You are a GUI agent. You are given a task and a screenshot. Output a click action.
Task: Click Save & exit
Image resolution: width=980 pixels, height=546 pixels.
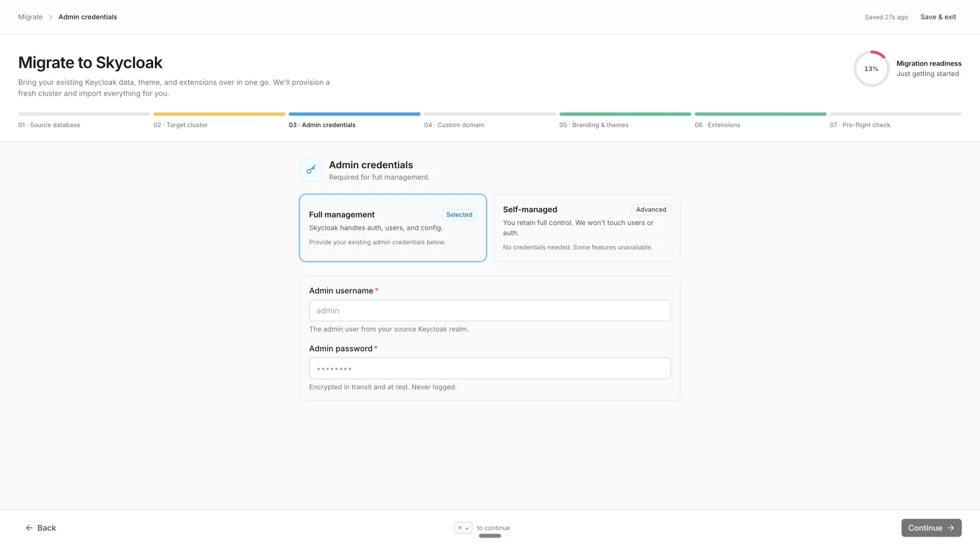pos(938,17)
